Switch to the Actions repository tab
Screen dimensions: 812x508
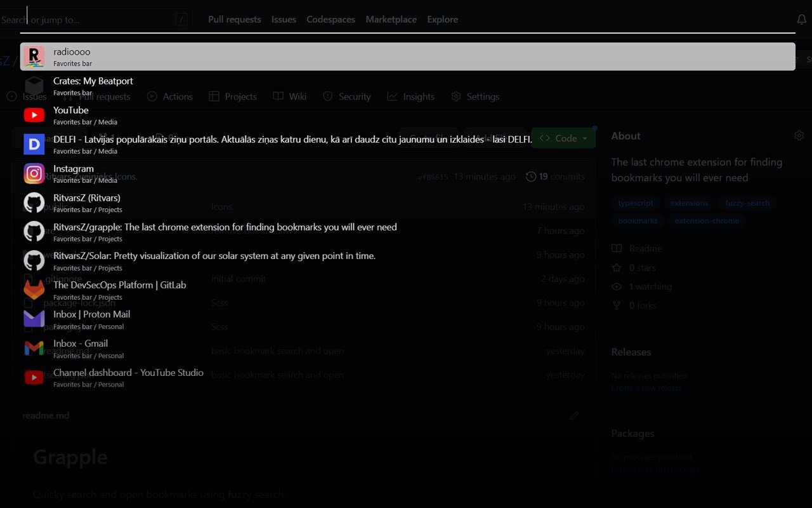(169, 97)
